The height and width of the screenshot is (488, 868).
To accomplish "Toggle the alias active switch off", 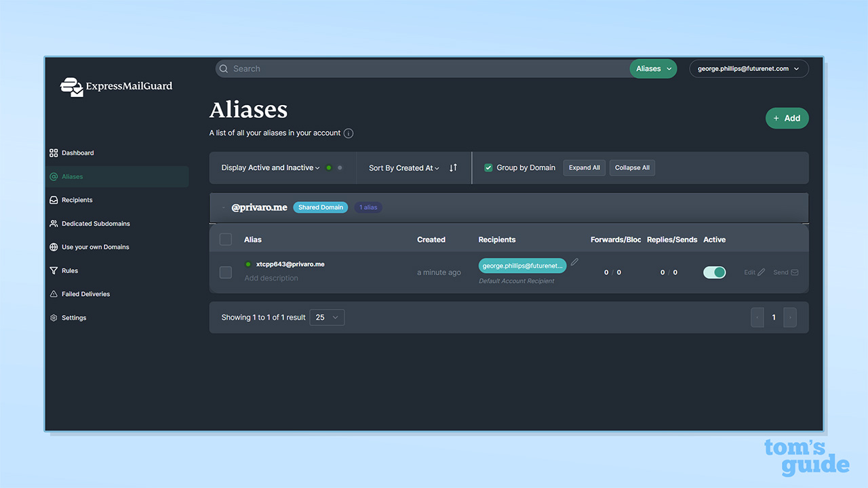I will 714,272.
